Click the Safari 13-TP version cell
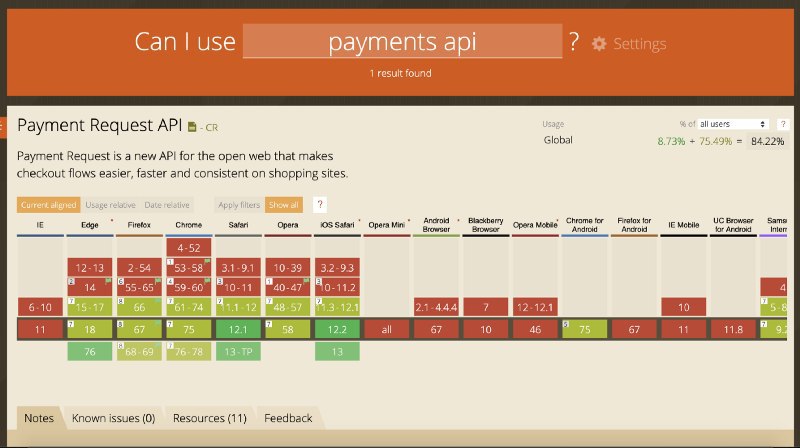800x448 pixels. coord(238,352)
